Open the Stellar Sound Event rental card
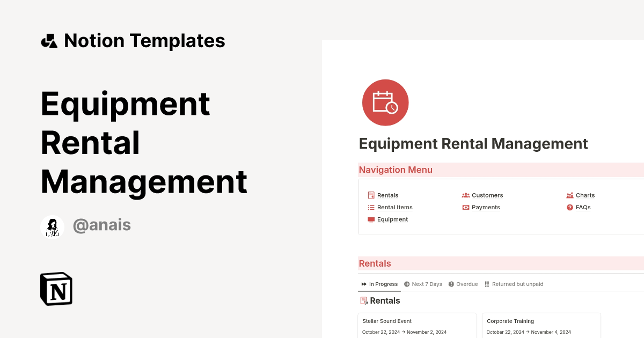The width and height of the screenshot is (644, 338). click(x=416, y=325)
